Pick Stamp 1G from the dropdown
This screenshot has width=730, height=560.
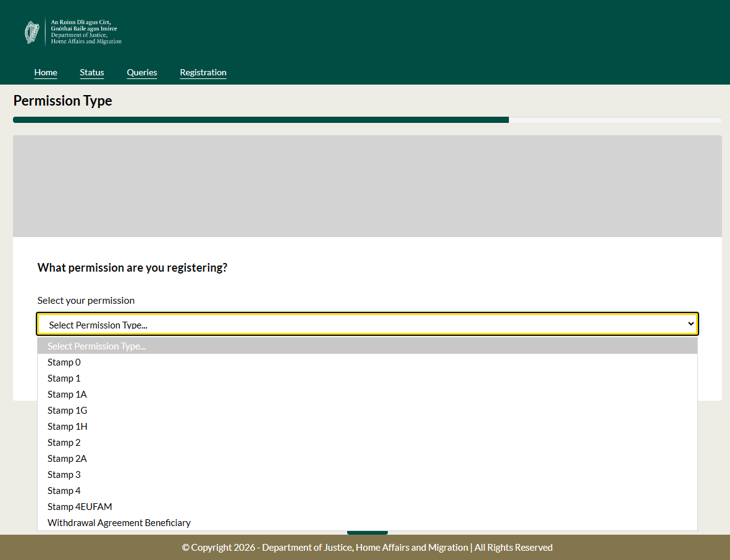tap(367, 410)
